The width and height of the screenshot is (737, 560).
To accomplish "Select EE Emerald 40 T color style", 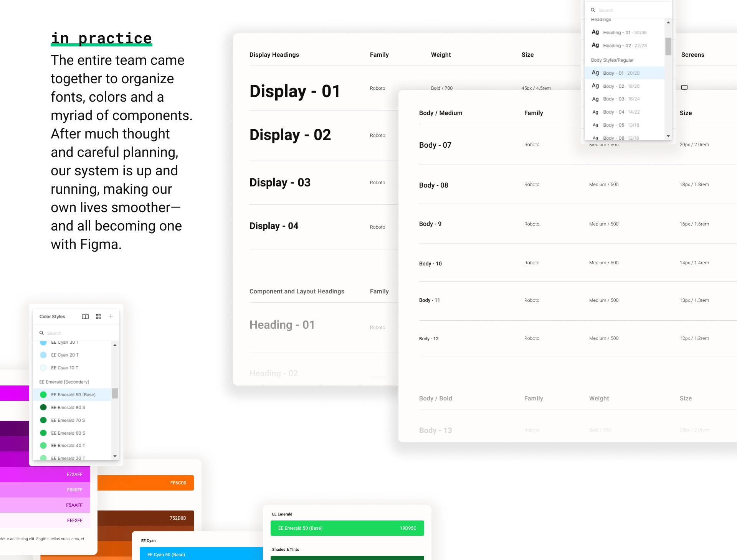I will click(x=72, y=445).
